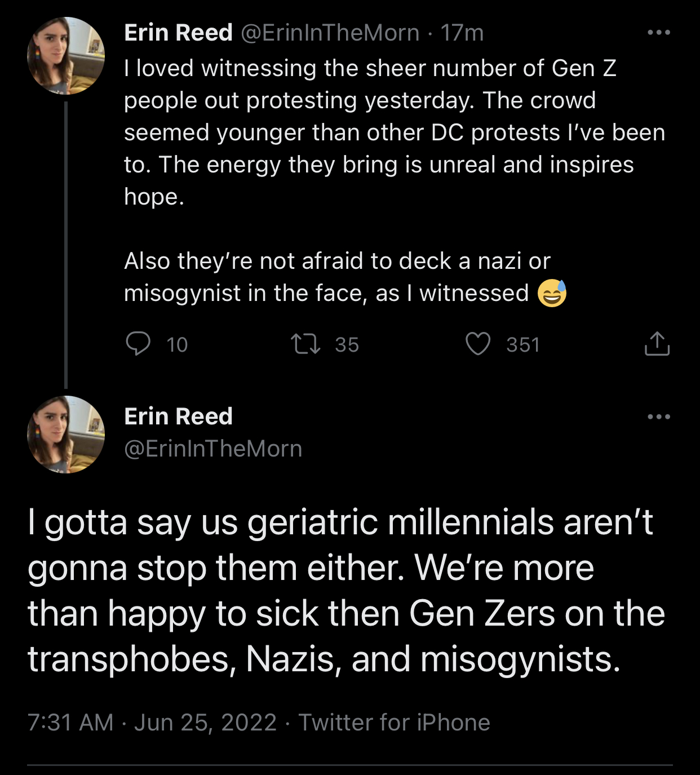Open the Twitter for iPhone source link
This screenshot has height=775, width=700.
pyautogui.click(x=394, y=722)
